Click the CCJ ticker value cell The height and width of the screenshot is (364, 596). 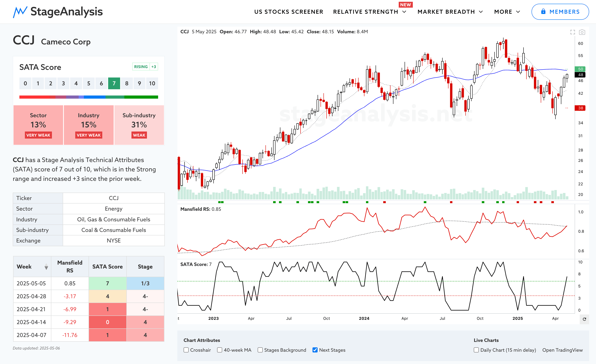(114, 198)
